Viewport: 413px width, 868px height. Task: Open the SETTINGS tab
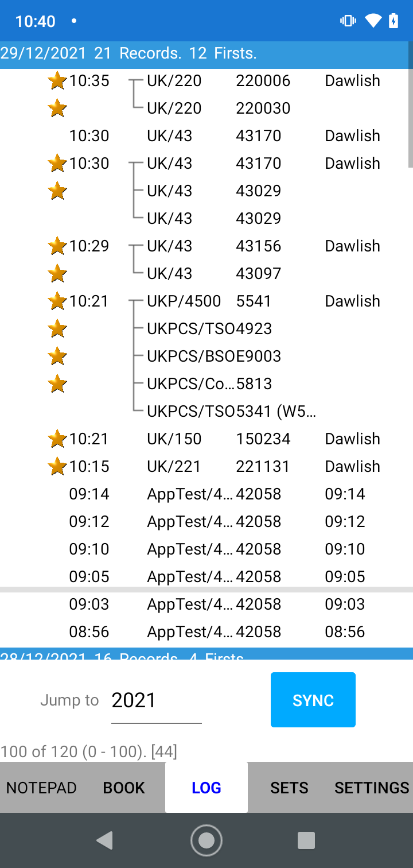coord(372,788)
